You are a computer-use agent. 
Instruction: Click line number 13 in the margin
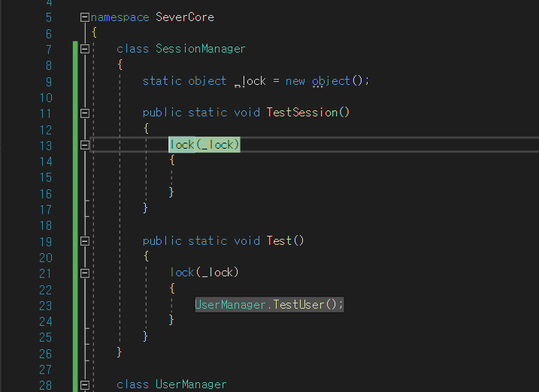tap(46, 146)
